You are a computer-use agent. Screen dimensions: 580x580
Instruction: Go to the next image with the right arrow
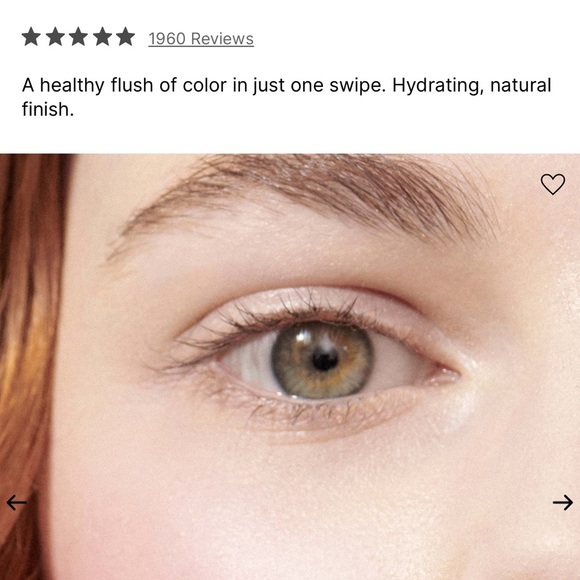click(563, 502)
